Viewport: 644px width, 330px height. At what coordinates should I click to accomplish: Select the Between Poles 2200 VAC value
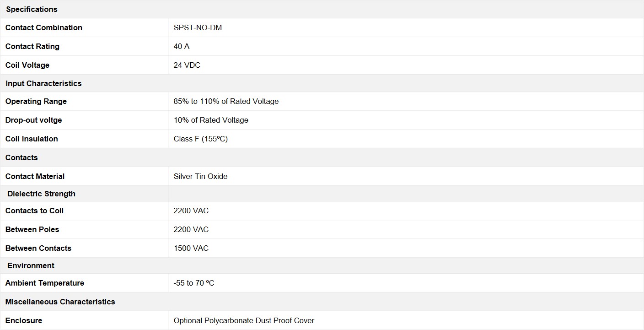(x=191, y=229)
